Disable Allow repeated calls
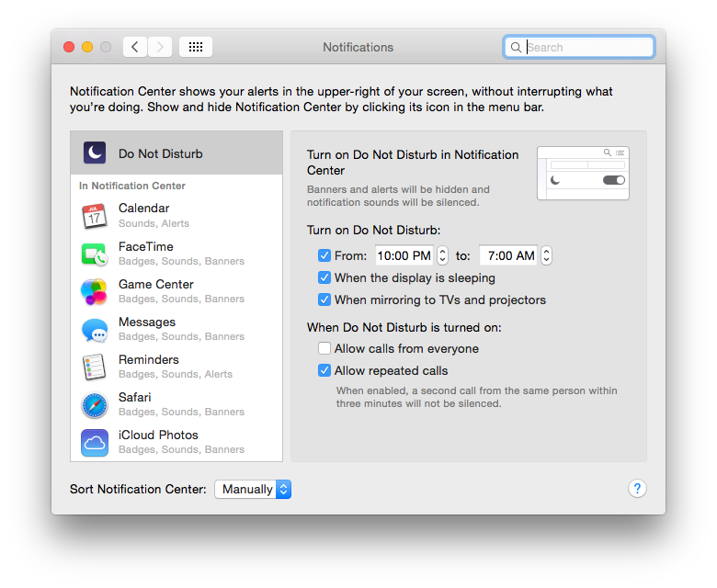 click(x=324, y=370)
